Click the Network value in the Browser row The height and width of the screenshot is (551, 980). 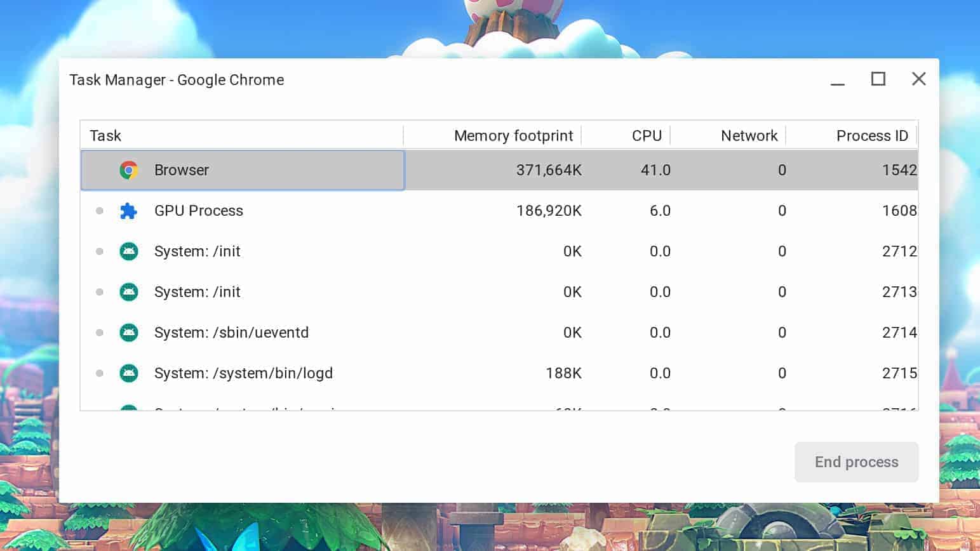pyautogui.click(x=782, y=170)
